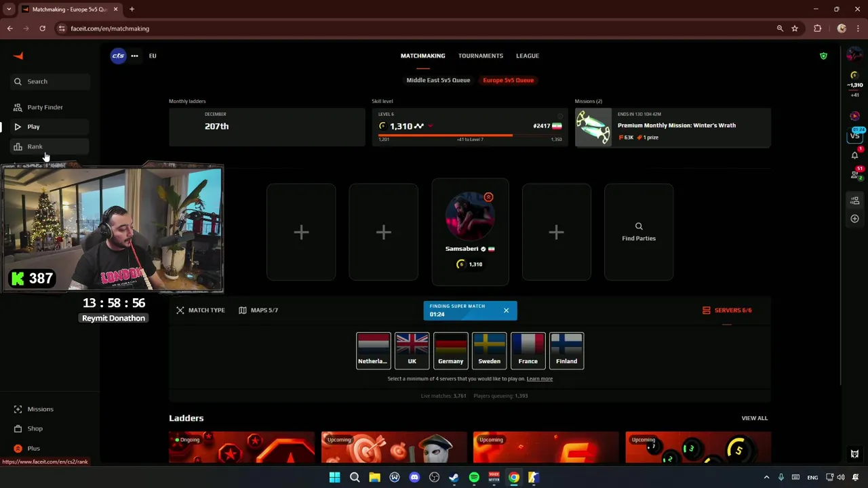Open the VS match queue icon

pyautogui.click(x=854, y=136)
